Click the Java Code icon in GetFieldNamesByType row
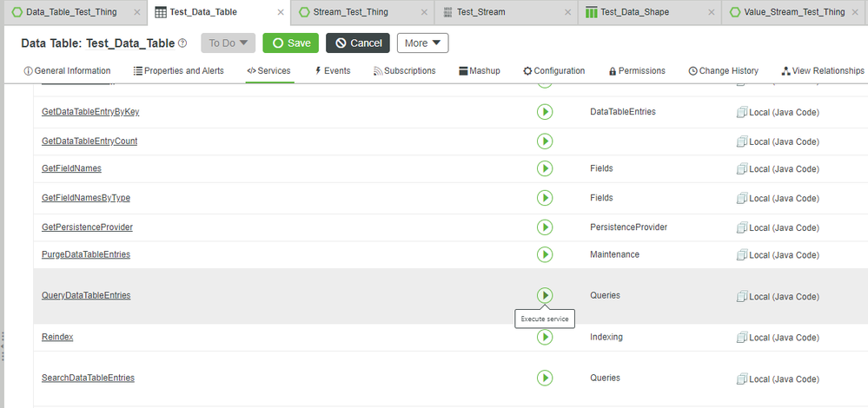 pos(742,198)
